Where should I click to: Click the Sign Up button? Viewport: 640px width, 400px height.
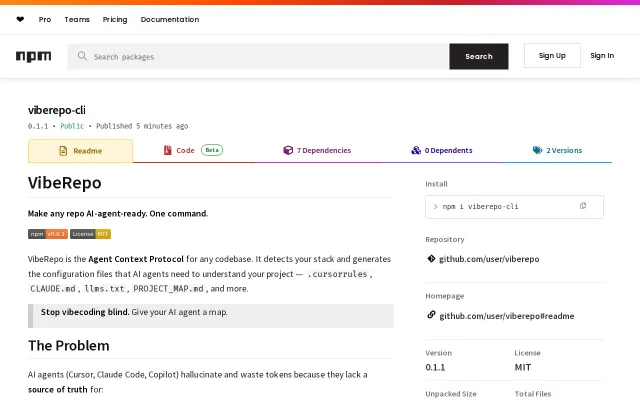pyautogui.click(x=552, y=56)
